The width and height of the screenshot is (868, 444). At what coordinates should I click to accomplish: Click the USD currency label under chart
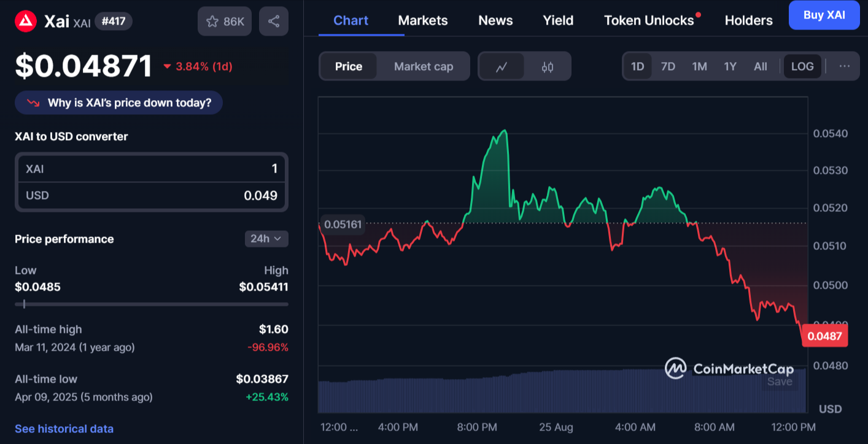point(830,409)
